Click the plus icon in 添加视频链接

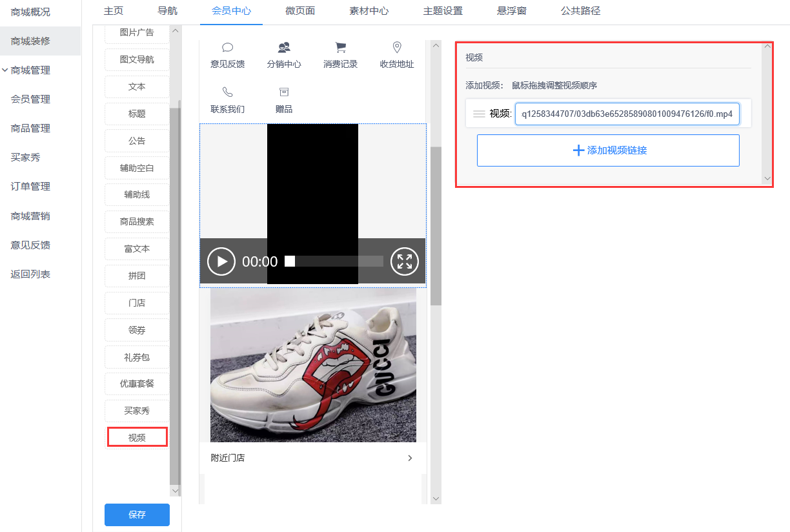click(x=578, y=150)
